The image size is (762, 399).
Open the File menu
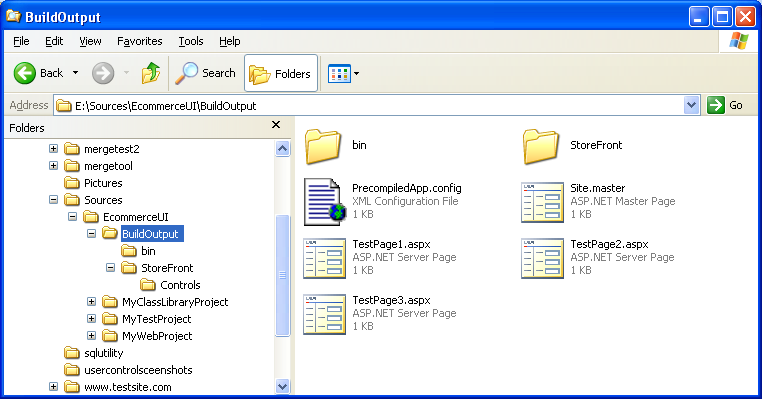[21, 41]
